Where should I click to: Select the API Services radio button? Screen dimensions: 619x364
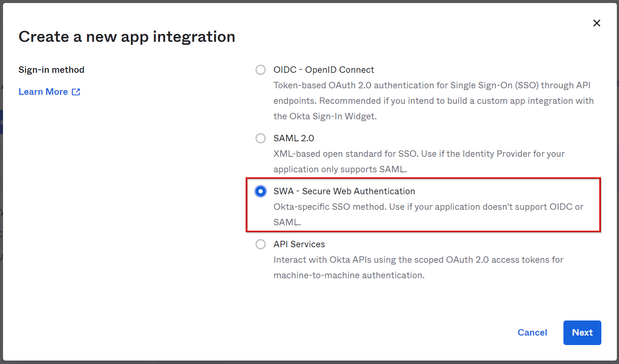[261, 244]
